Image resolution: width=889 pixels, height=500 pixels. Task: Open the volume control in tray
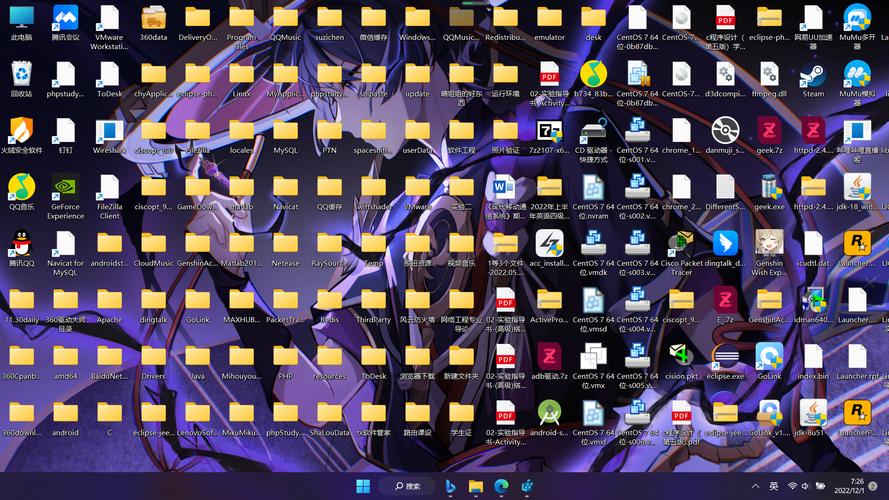(805, 486)
